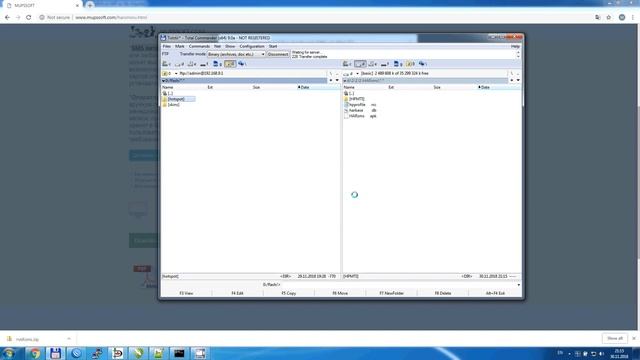The height and width of the screenshot is (360, 640).
Task: Click highlighted drive button in right panel
Action: click(360, 64)
